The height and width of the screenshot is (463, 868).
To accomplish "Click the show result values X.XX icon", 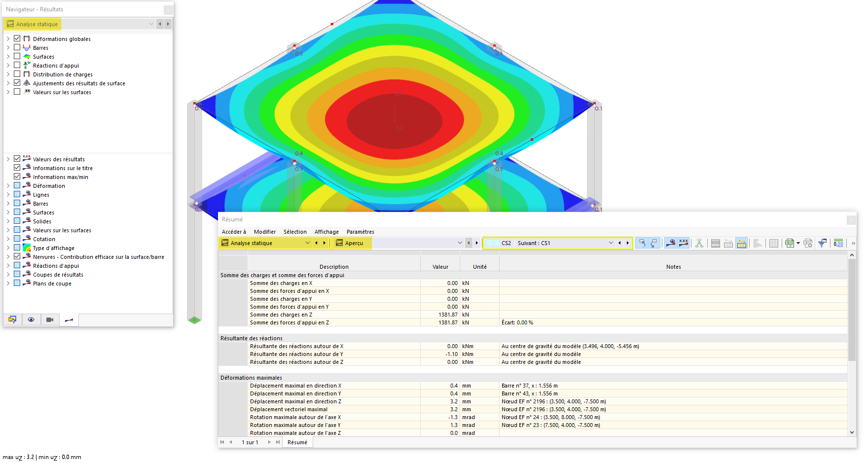I will pyautogui.click(x=684, y=243).
